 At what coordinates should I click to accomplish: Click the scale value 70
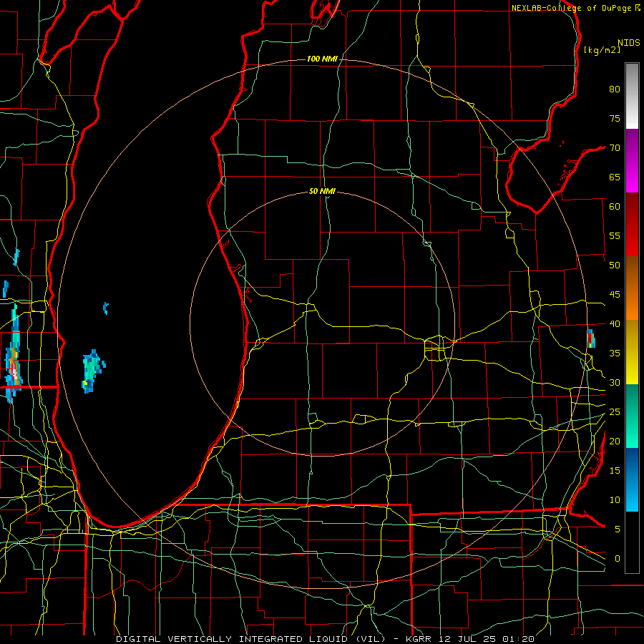point(615,148)
